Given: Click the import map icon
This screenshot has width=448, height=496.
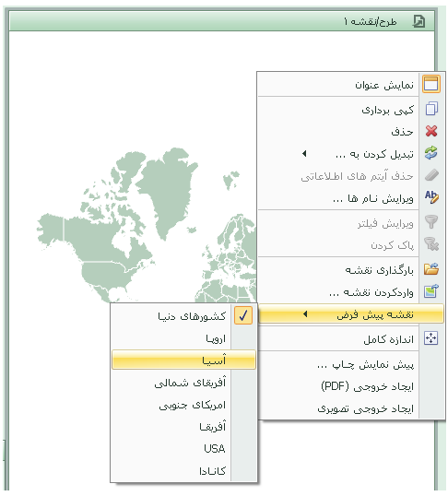Looking at the screenshot, I should [x=431, y=291].
